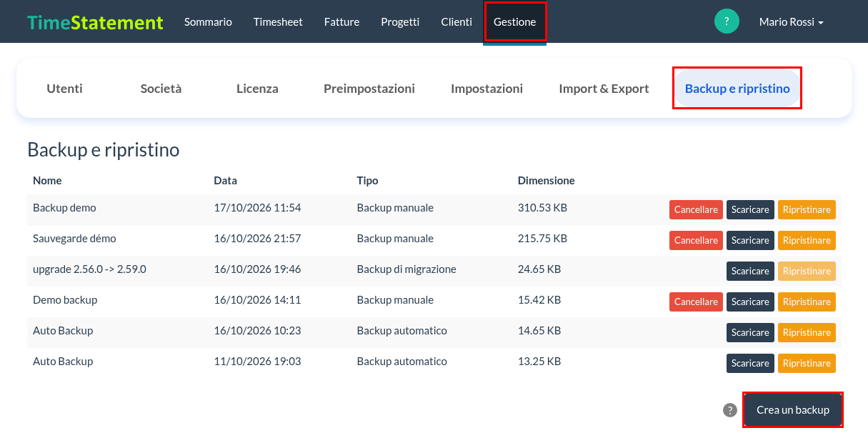Expand the Mario Rossi user menu
868x443 pixels.
point(791,22)
